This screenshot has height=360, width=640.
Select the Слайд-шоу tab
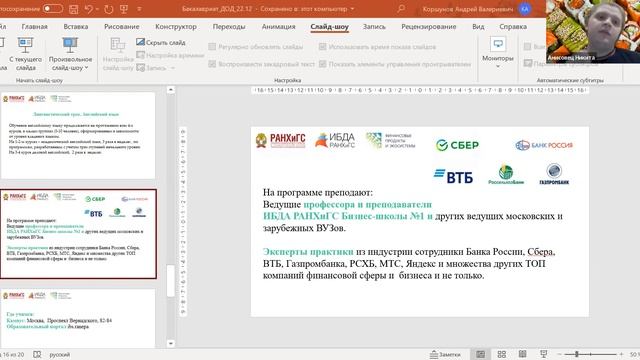pos(329,27)
